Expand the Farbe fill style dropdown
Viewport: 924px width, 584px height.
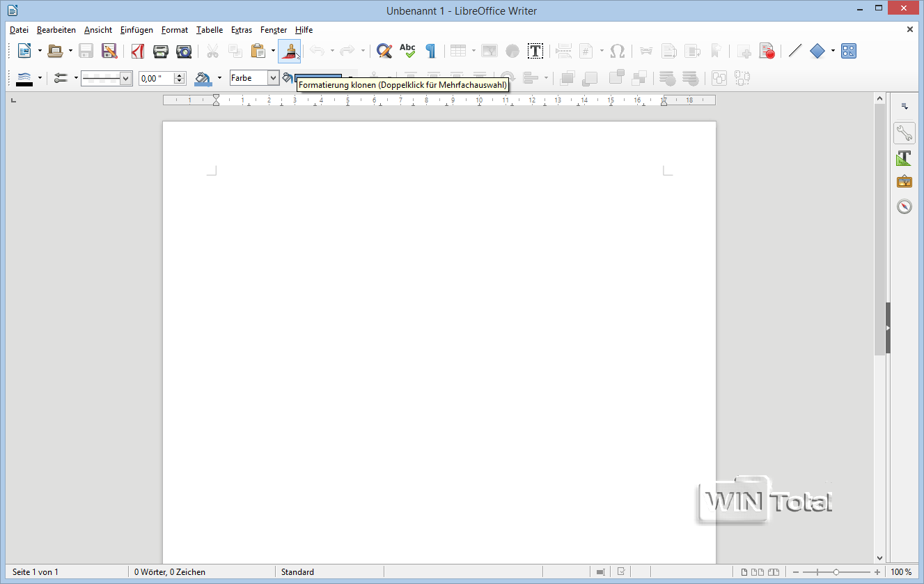point(273,78)
